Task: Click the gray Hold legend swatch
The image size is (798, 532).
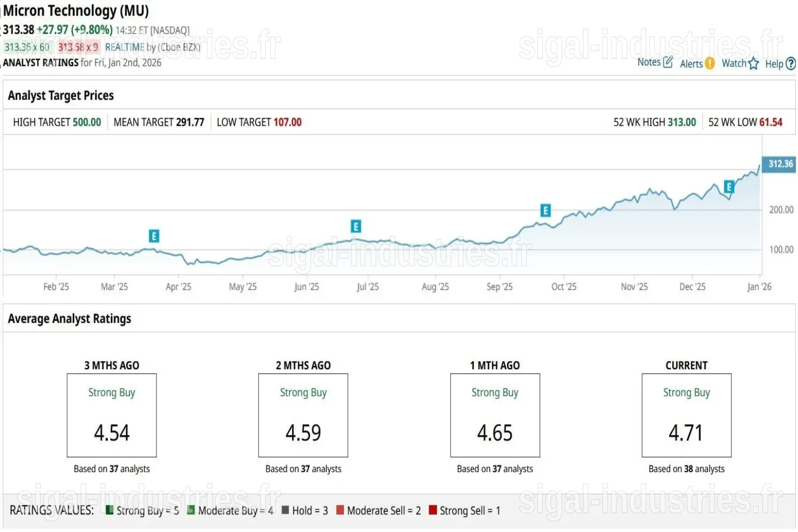Action: pyautogui.click(x=285, y=510)
